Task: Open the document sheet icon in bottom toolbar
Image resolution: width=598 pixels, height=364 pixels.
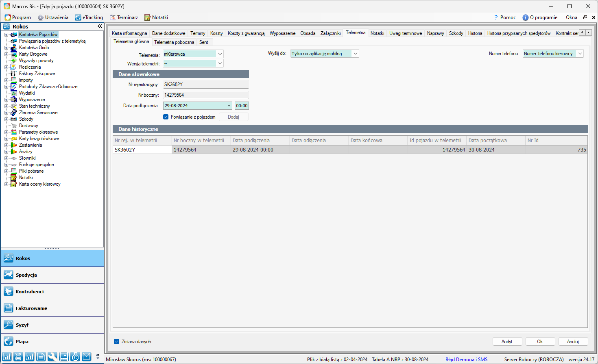Action: pos(41,357)
